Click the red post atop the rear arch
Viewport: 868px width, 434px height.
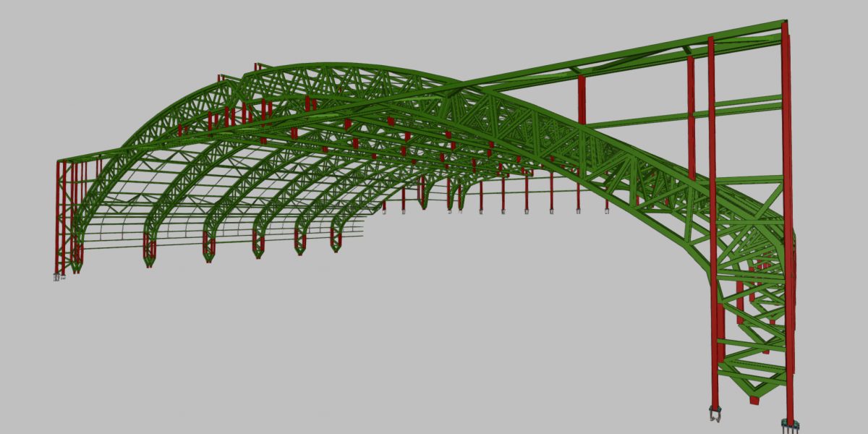tap(256, 69)
